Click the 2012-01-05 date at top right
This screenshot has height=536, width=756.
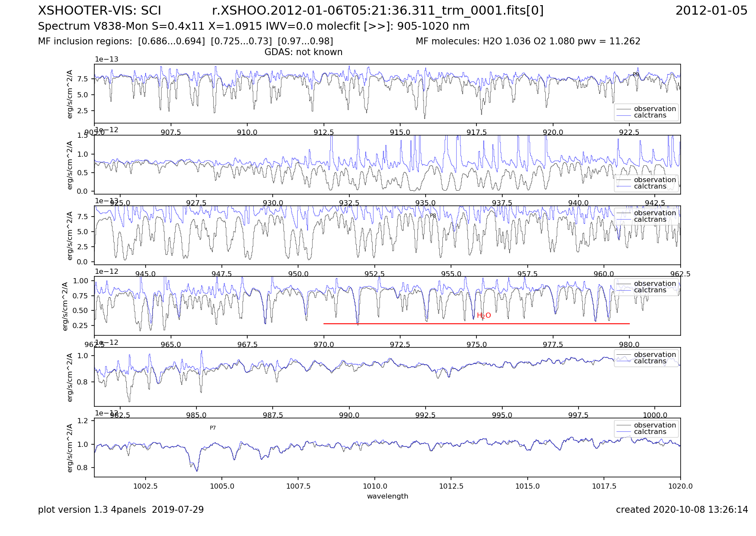pos(711,11)
